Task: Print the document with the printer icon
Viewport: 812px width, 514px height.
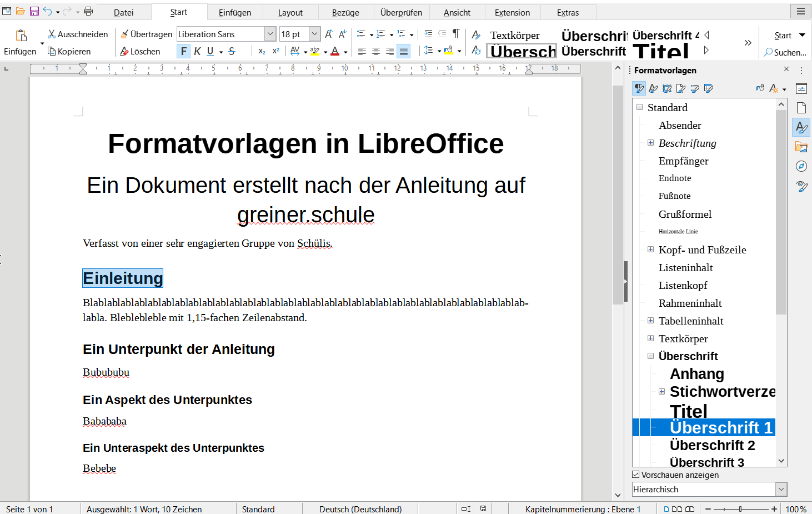Action: [x=88, y=11]
